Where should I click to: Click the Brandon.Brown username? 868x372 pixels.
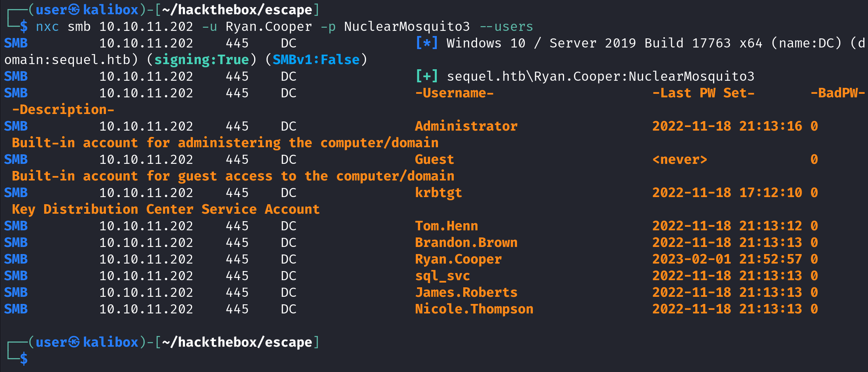click(466, 243)
